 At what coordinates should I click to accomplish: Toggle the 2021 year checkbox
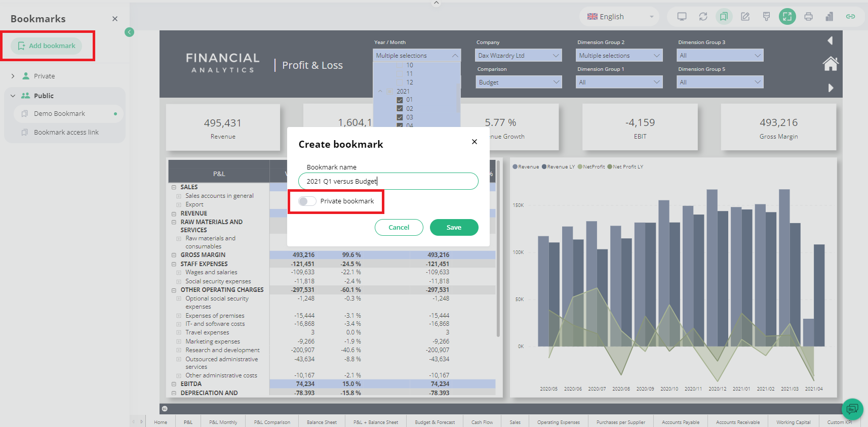pyautogui.click(x=390, y=92)
